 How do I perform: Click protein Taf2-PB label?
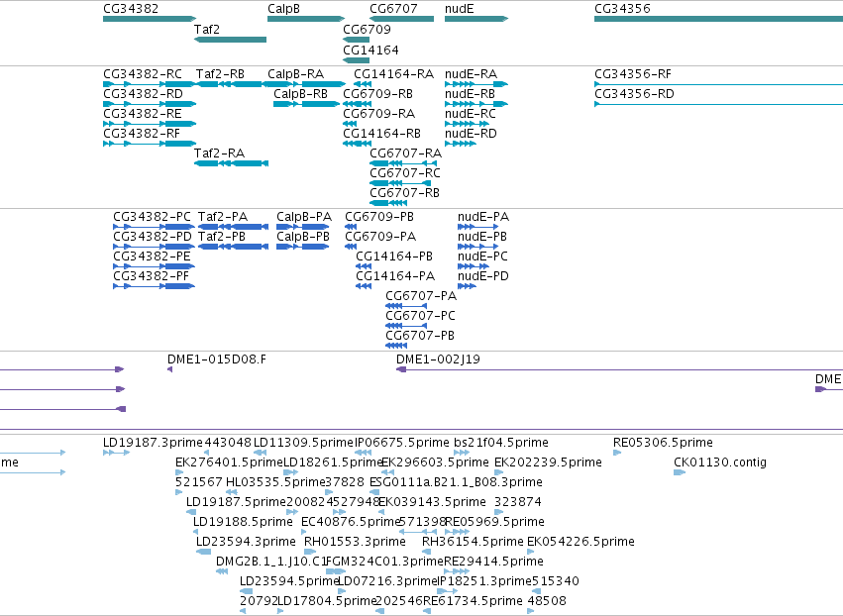[x=222, y=237]
